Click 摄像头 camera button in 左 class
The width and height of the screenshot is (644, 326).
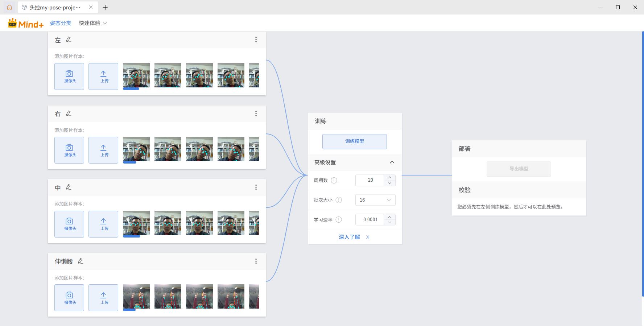coord(69,77)
